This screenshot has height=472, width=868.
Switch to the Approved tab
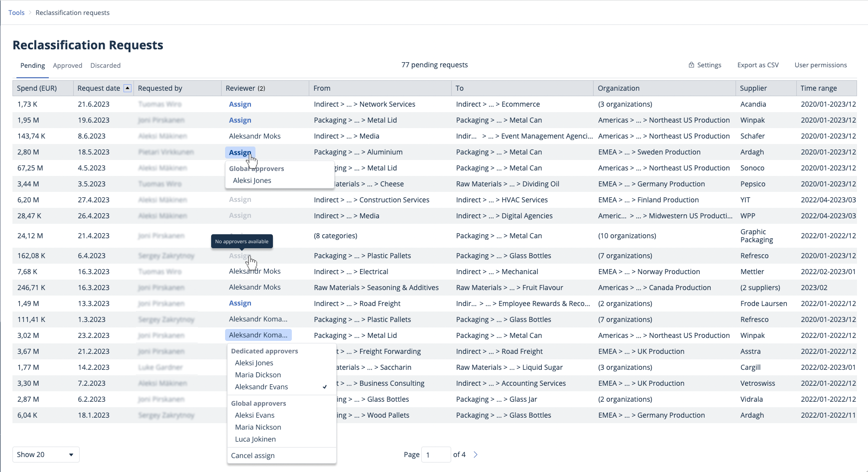pos(67,66)
